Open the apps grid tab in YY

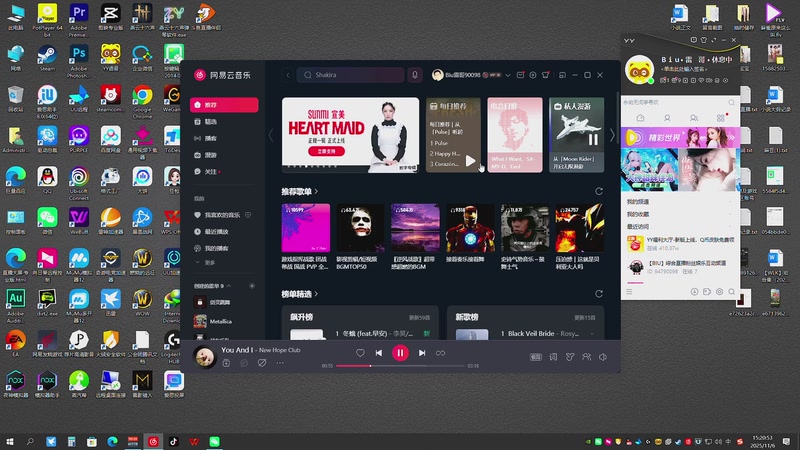[720, 118]
